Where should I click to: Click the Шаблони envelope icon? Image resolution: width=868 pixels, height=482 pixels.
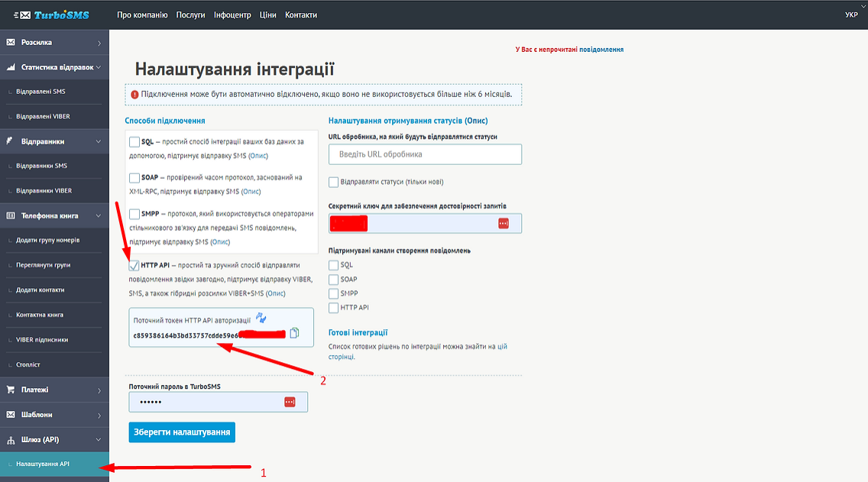coord(11,415)
